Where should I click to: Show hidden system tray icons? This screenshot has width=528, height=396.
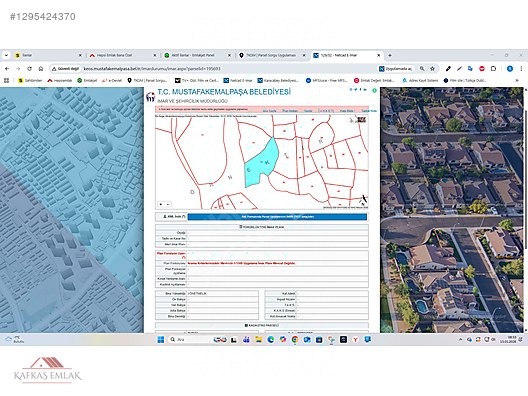[460, 339]
